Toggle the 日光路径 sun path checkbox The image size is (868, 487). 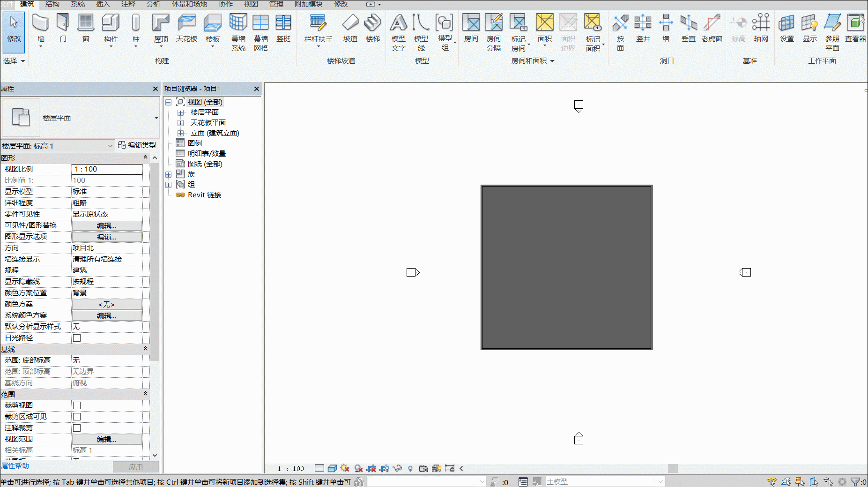pyautogui.click(x=77, y=338)
